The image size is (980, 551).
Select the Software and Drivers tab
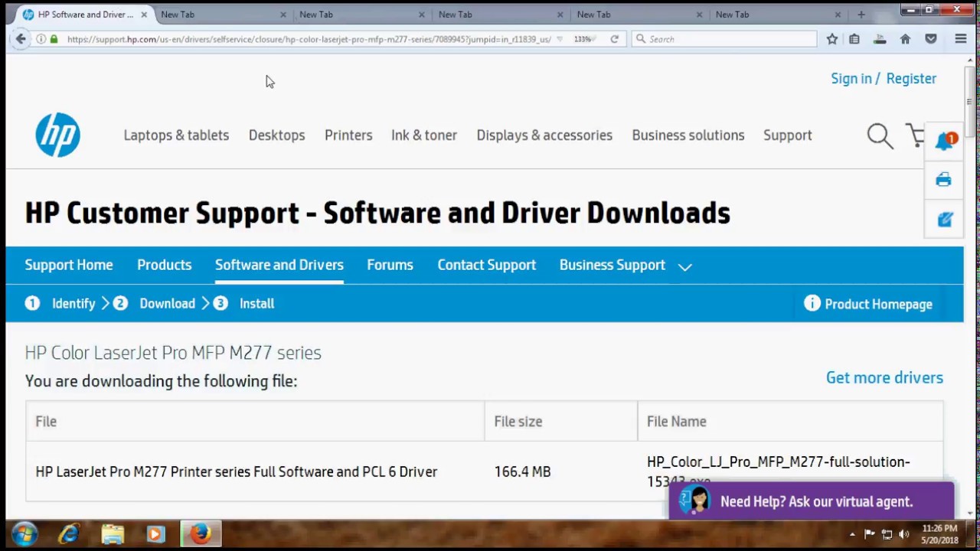pyautogui.click(x=279, y=265)
